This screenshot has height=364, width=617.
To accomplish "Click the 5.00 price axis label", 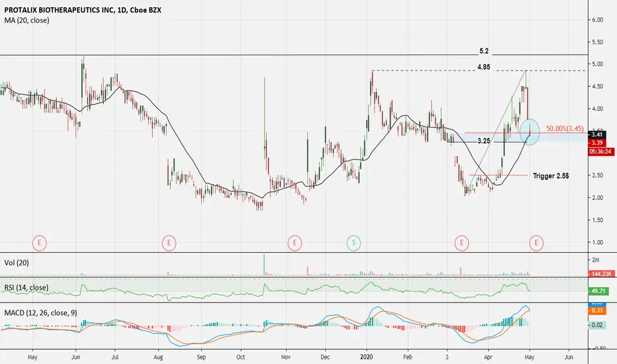I will pos(598,64).
